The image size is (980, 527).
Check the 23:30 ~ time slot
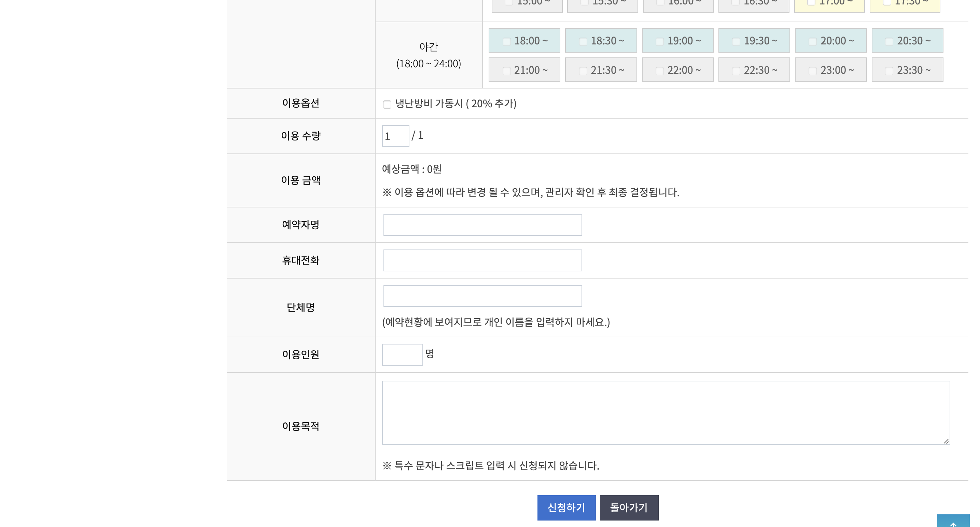(889, 71)
